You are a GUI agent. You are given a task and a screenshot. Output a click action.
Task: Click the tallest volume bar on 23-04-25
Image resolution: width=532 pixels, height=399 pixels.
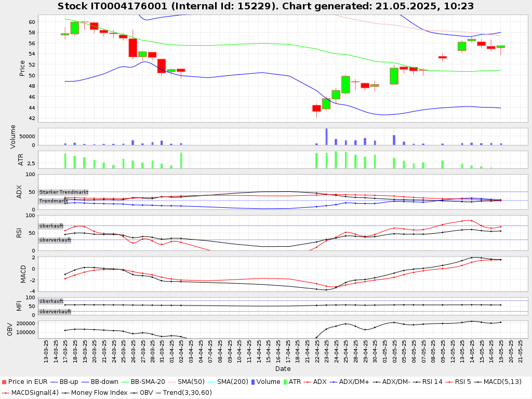click(x=326, y=137)
